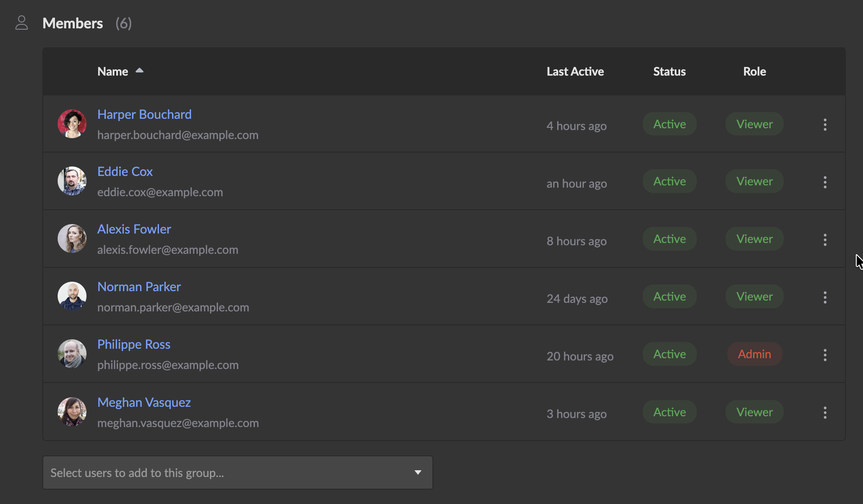Click the three-dot menu for Alexis Fowler
Viewport: 863px width, 504px height.
tap(825, 240)
